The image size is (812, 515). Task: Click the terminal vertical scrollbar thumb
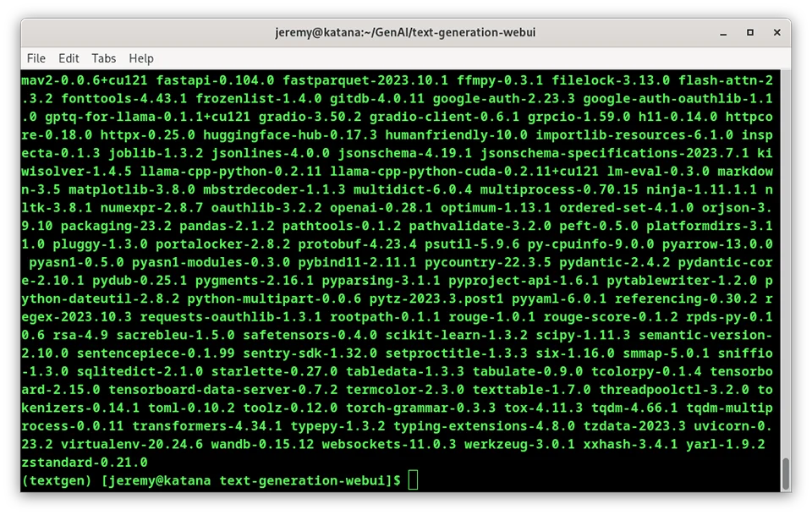coord(786,473)
